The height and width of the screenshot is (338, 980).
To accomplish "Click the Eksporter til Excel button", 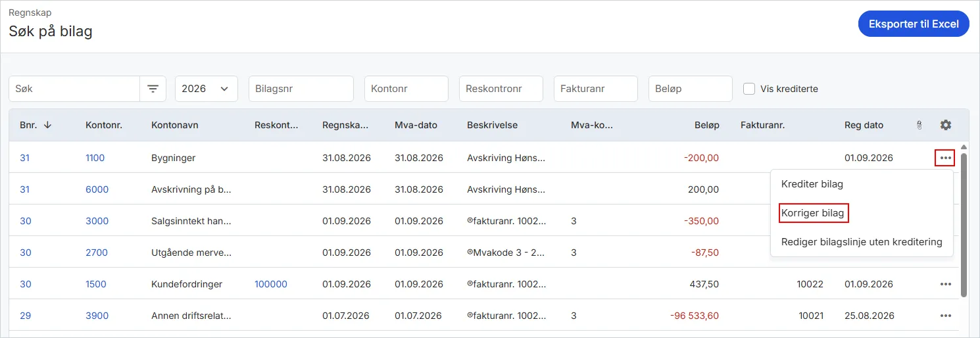I will pyautogui.click(x=914, y=24).
